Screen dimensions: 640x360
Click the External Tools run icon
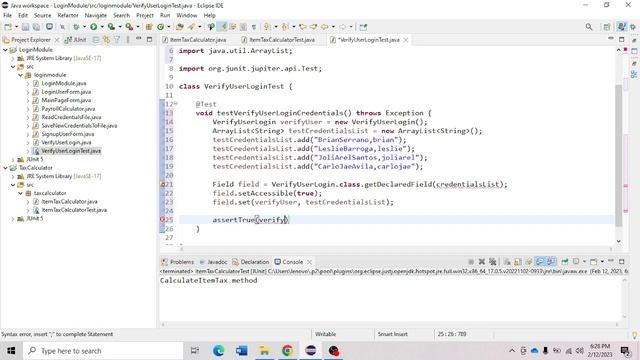coord(129,27)
